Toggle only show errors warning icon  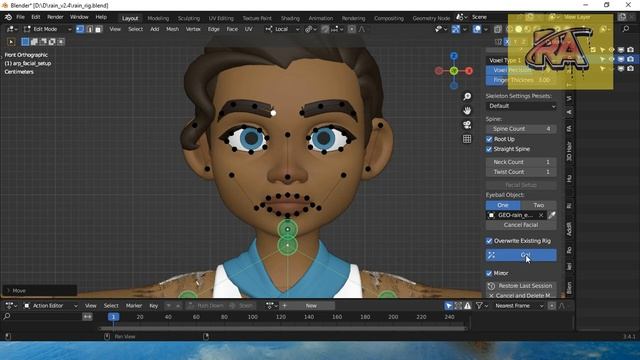[x=468, y=306]
